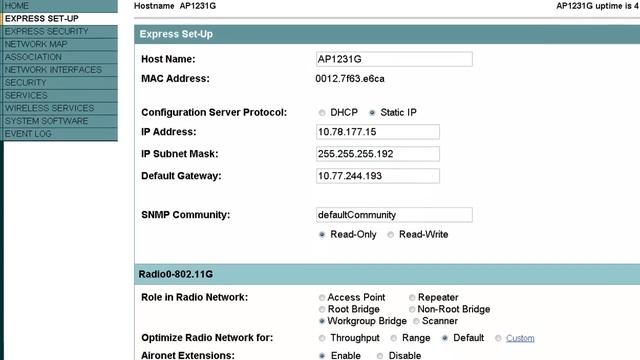
Task: Select DHCP configuration protocol
Action: coord(322,113)
